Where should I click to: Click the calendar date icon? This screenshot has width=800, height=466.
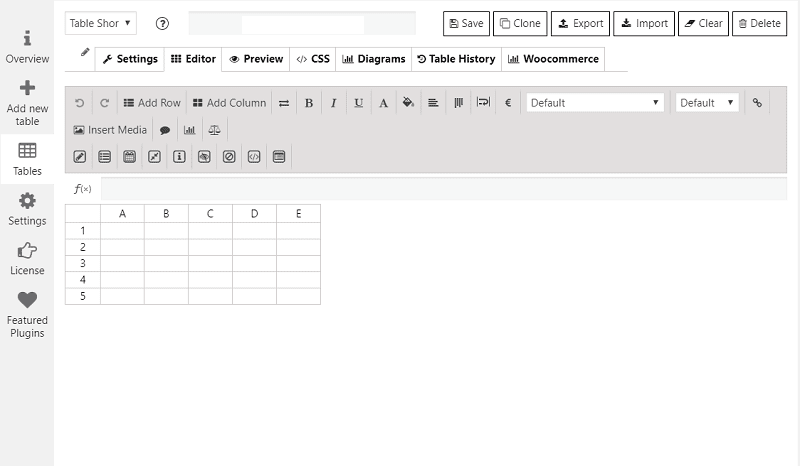[x=130, y=157]
